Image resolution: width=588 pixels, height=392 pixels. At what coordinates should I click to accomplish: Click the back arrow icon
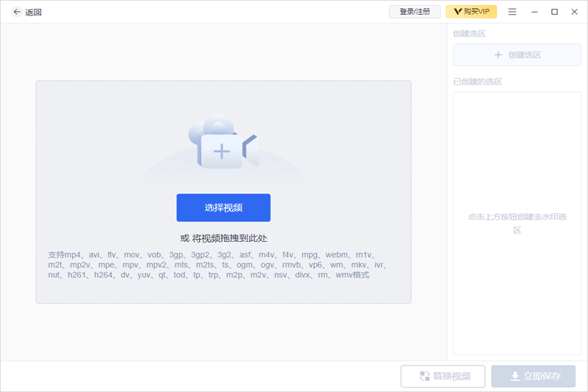pyautogui.click(x=17, y=12)
